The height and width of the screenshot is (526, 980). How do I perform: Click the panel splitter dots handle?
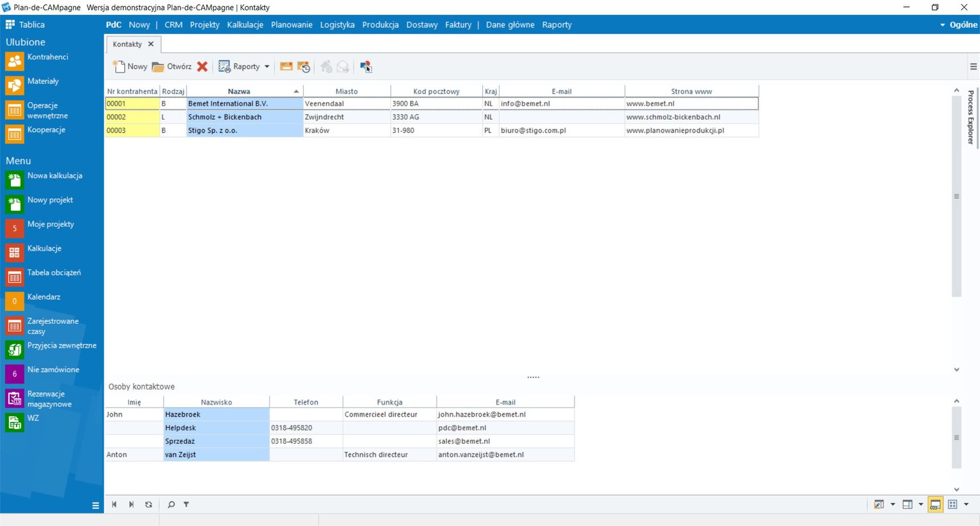click(533, 377)
